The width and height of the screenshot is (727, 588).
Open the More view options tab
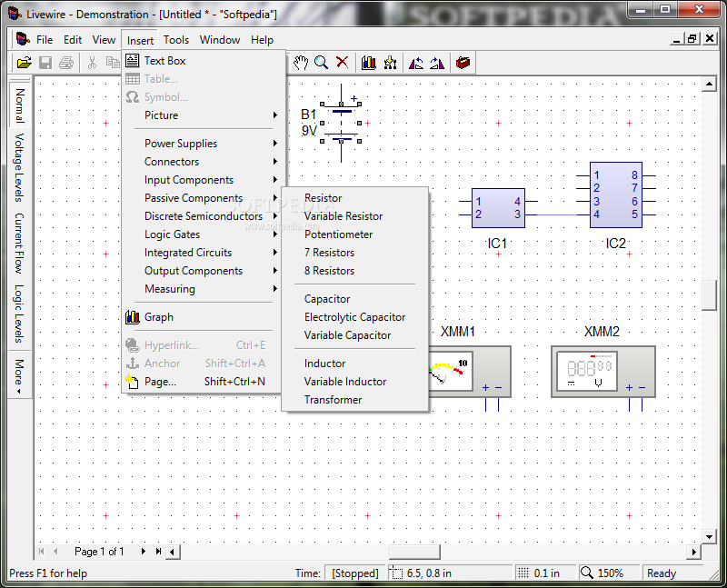click(19, 374)
